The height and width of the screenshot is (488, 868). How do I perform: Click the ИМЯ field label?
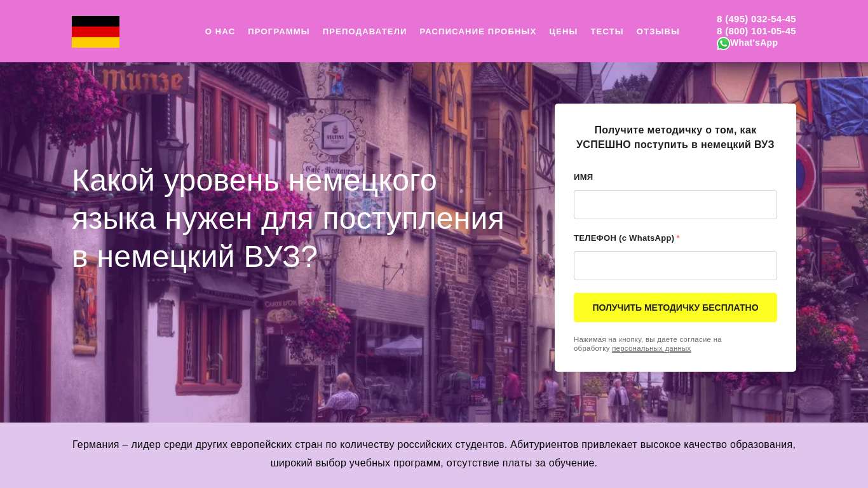click(x=583, y=177)
